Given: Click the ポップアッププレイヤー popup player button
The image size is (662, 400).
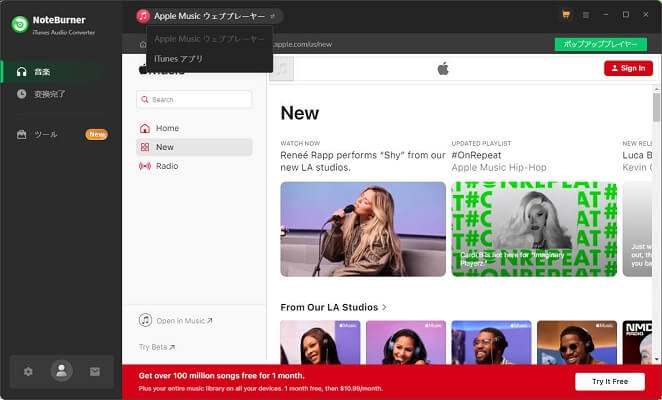Looking at the screenshot, I should [x=600, y=44].
